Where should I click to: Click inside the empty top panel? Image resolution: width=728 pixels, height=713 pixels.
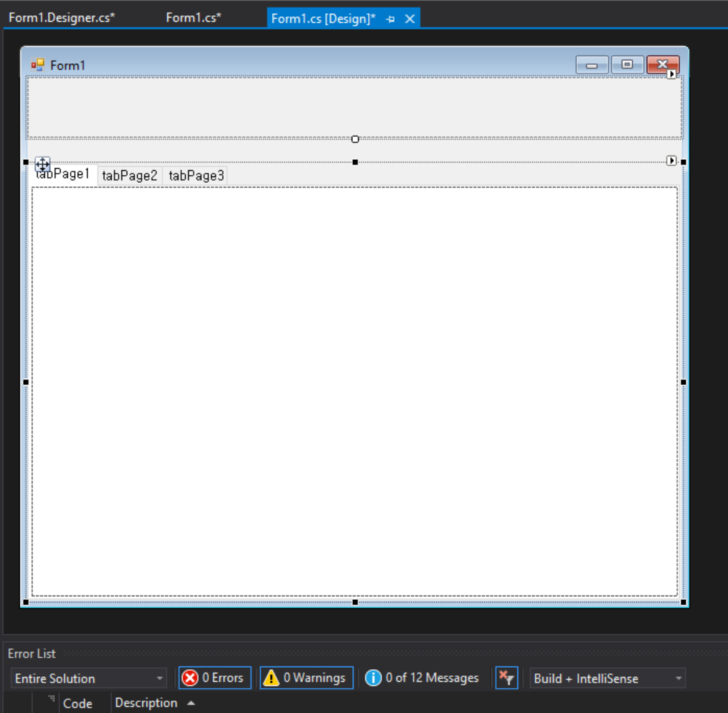(x=355, y=107)
